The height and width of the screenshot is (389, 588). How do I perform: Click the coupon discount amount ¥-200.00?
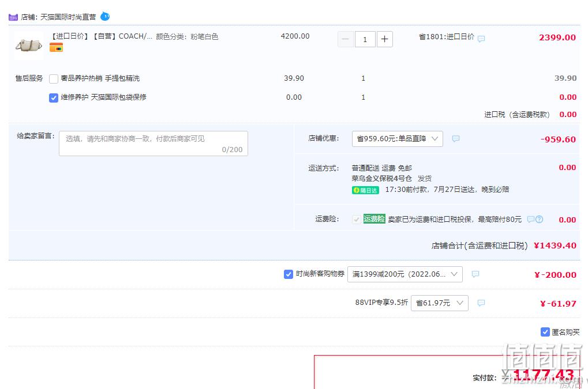pos(555,275)
